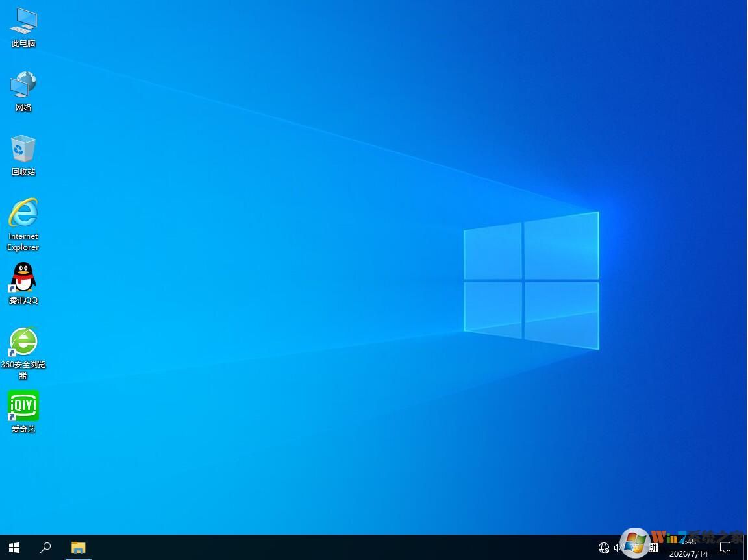Open File Explorer from the taskbar
The width and height of the screenshot is (748, 560).
click(x=79, y=547)
